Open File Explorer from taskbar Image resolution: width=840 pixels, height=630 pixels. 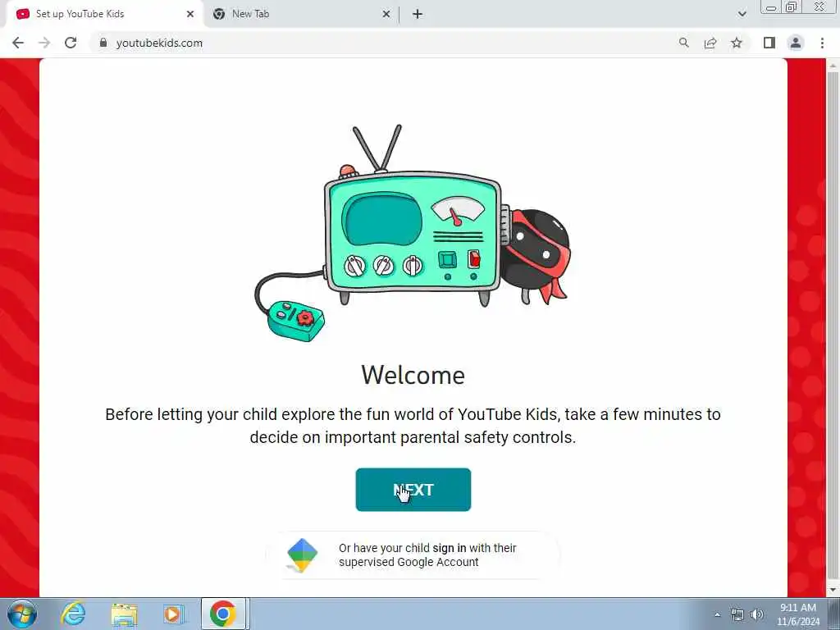click(125, 614)
